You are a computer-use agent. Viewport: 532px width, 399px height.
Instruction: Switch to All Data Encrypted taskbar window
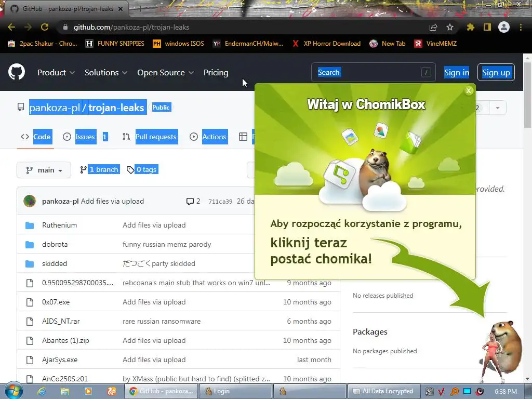383,391
